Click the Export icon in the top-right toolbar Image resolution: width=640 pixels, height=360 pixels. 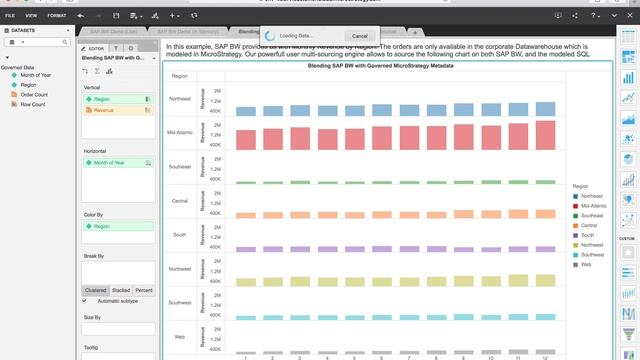pos(558,16)
